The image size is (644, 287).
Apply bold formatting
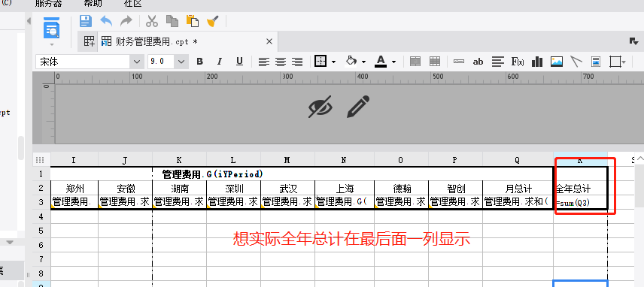(200, 62)
